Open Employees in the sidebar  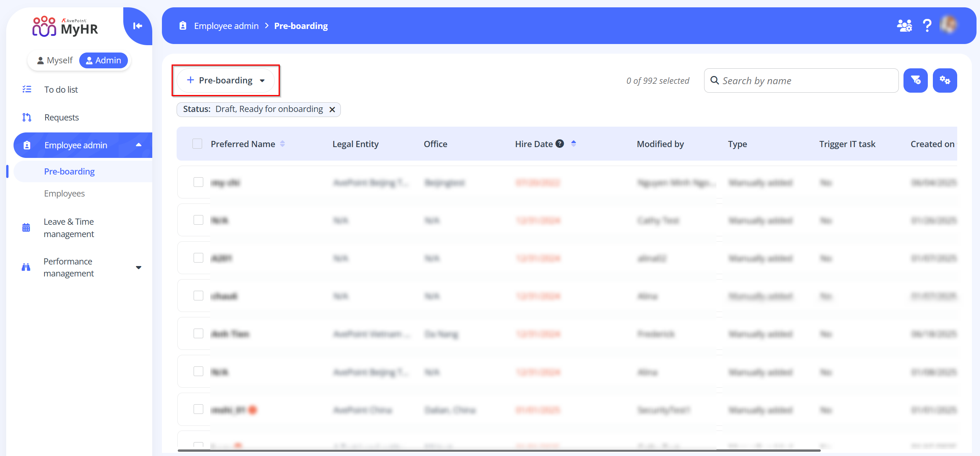[x=64, y=193]
